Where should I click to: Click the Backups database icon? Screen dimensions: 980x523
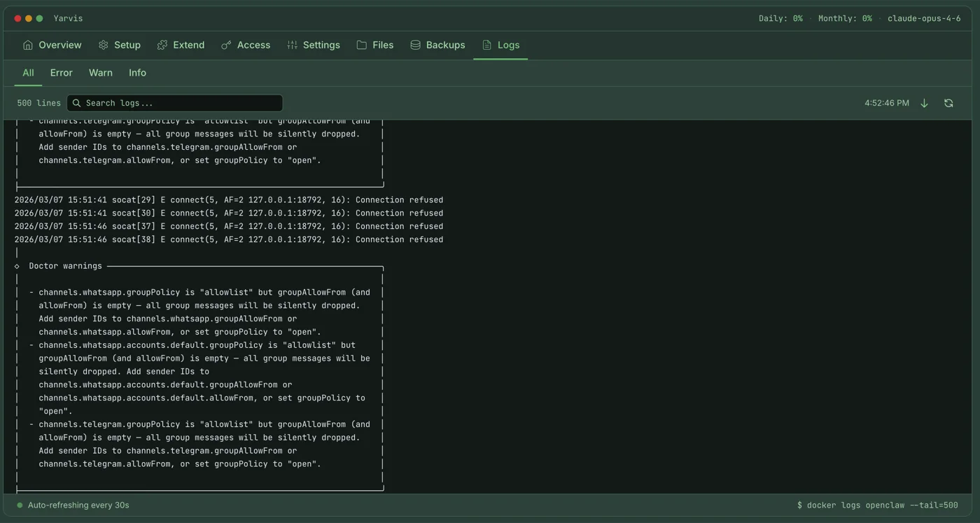pyautogui.click(x=415, y=45)
